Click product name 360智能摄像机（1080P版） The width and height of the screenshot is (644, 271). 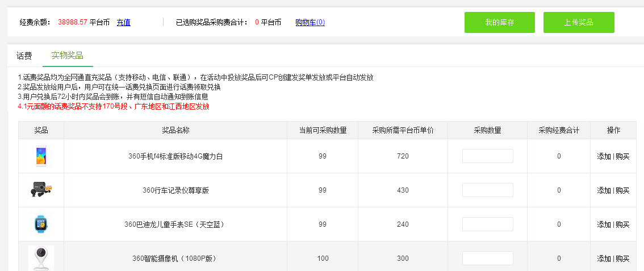coord(175,259)
